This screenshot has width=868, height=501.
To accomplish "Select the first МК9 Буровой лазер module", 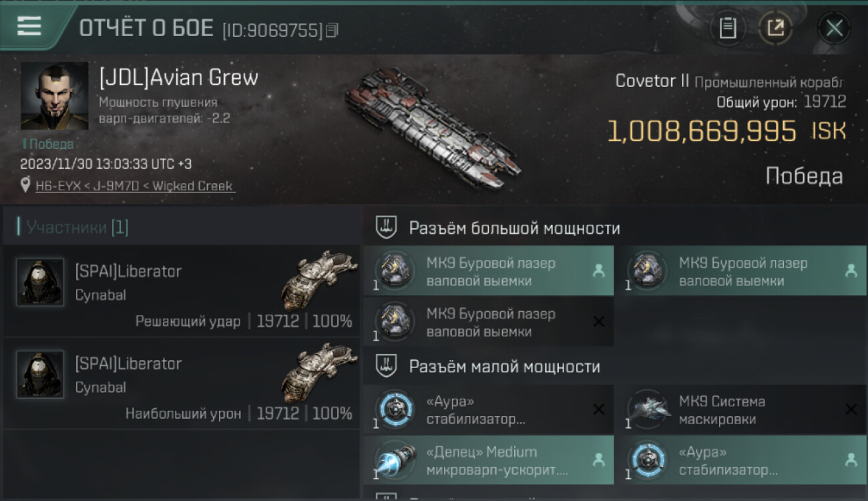I will click(488, 271).
